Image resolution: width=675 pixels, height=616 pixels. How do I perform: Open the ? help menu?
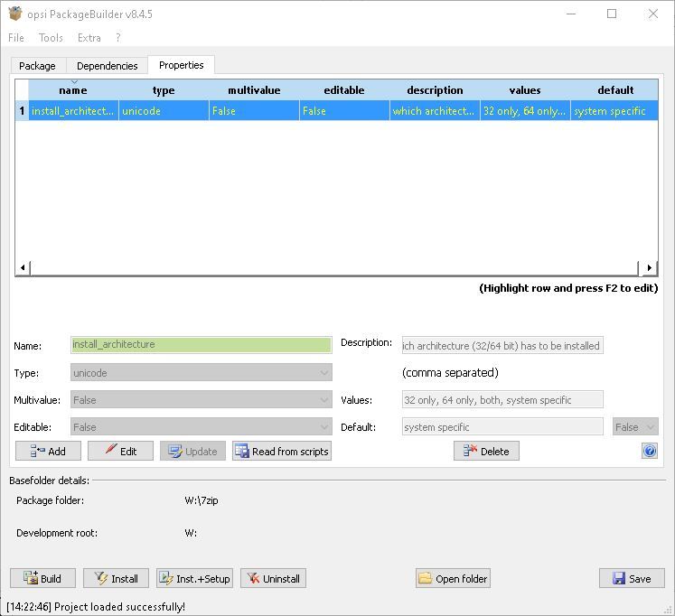[x=118, y=38]
